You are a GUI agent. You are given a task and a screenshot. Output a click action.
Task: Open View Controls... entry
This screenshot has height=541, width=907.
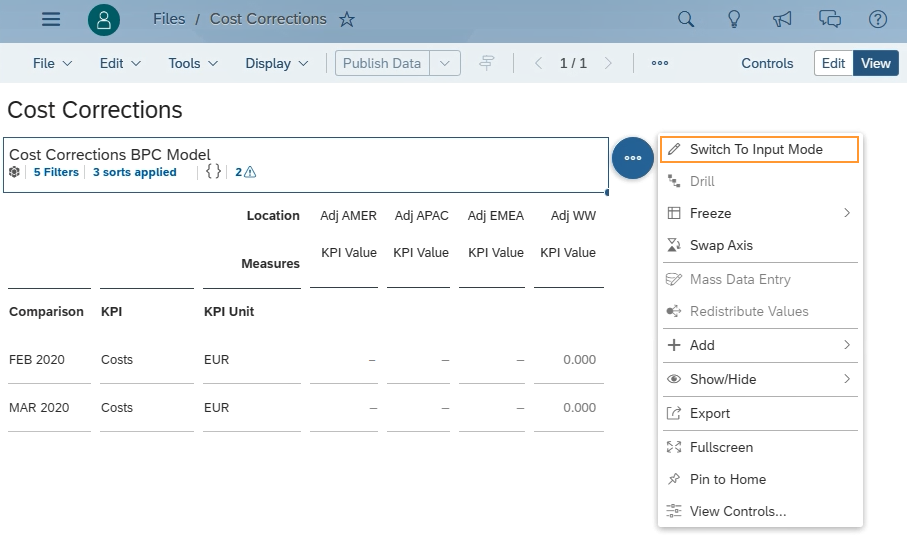[759, 511]
